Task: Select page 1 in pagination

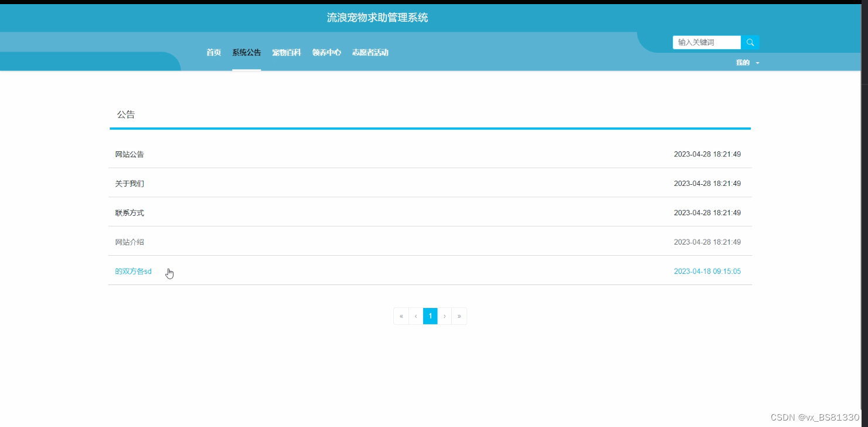Action: 430,316
